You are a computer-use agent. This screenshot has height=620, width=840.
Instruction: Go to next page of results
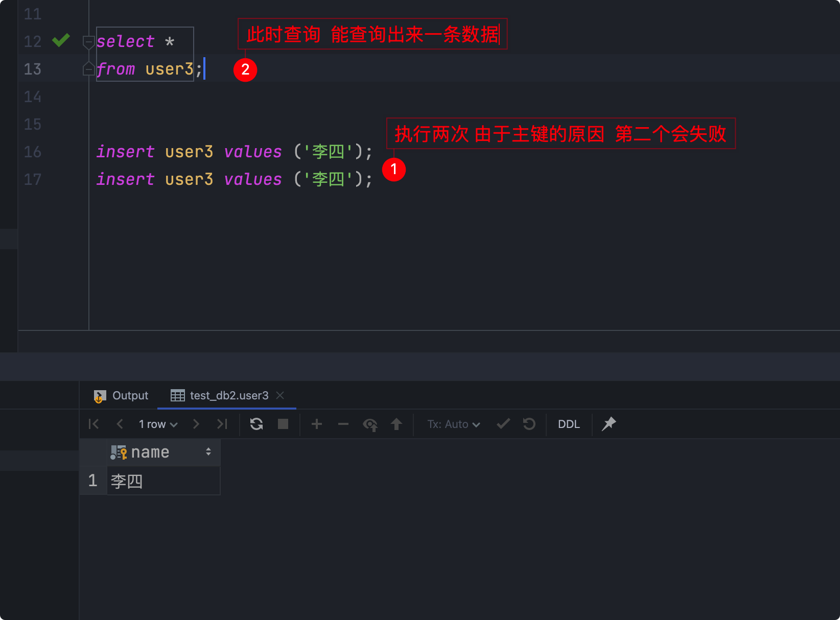coord(196,424)
